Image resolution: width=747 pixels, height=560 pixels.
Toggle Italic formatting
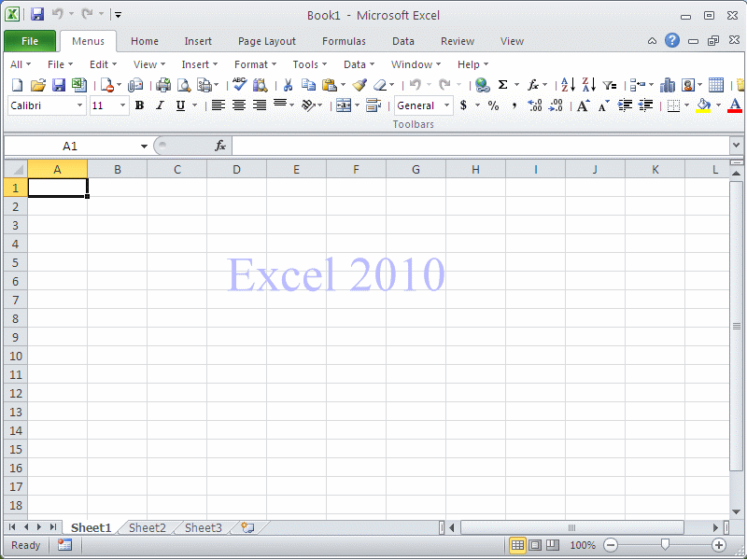click(x=160, y=105)
